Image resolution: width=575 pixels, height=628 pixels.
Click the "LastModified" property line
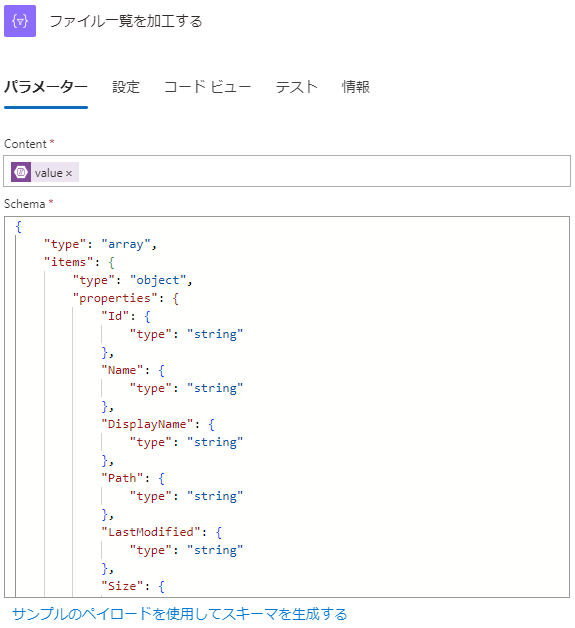[162, 532]
